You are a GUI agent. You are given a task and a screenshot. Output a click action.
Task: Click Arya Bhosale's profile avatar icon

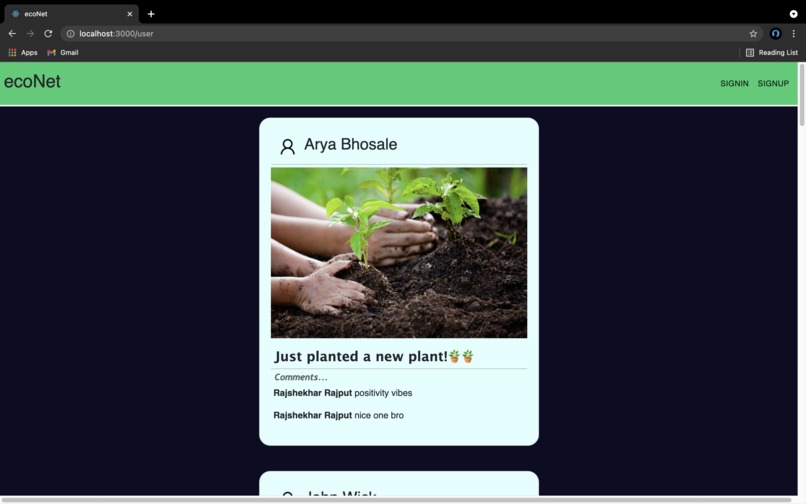coord(287,147)
